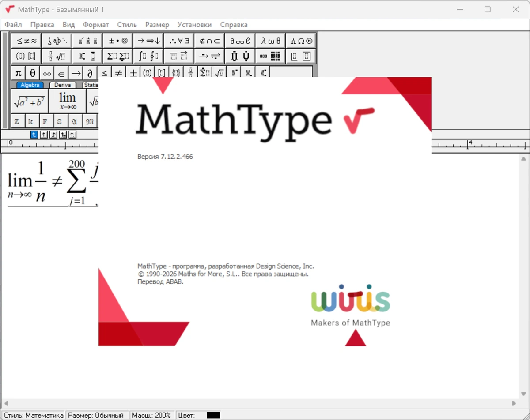Open the underbar and overbar templates palette
The height and width of the screenshot is (420, 530).
(x=179, y=56)
